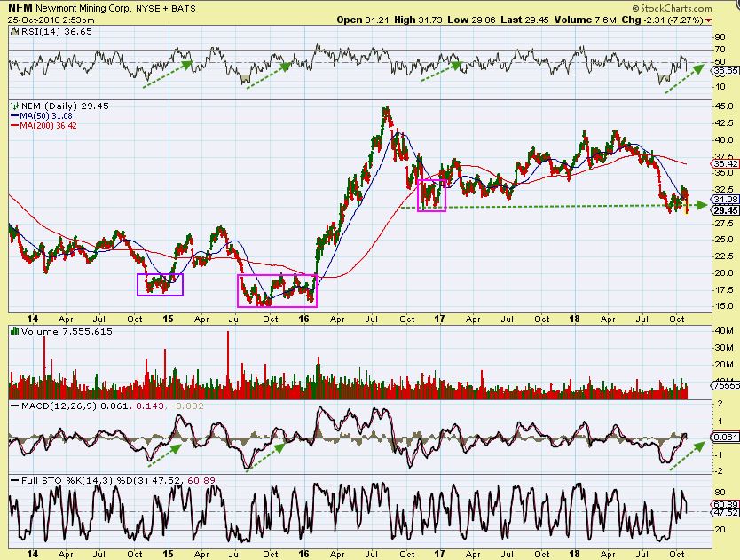Click the 60.89 stochastic value tag on axis
The image size is (740, 560).
726,505
